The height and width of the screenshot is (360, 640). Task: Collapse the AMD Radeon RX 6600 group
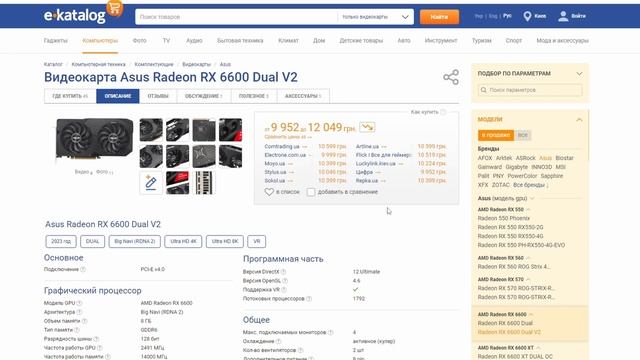(x=531, y=315)
